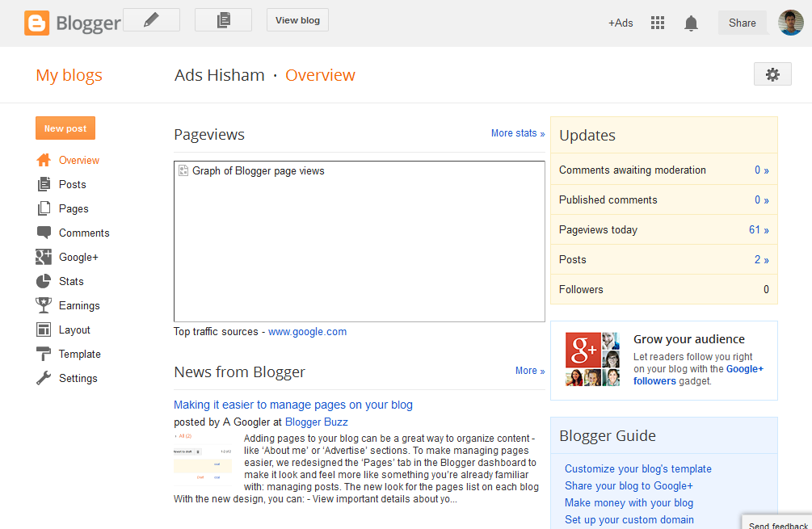Click the news article thumbnail image

[203, 459]
